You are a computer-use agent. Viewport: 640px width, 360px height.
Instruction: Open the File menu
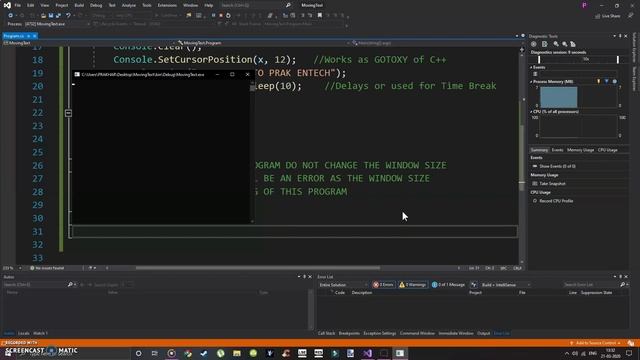click(18, 5)
